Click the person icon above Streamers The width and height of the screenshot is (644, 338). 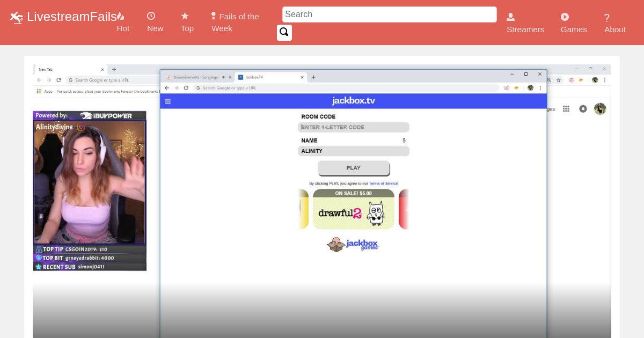click(510, 17)
